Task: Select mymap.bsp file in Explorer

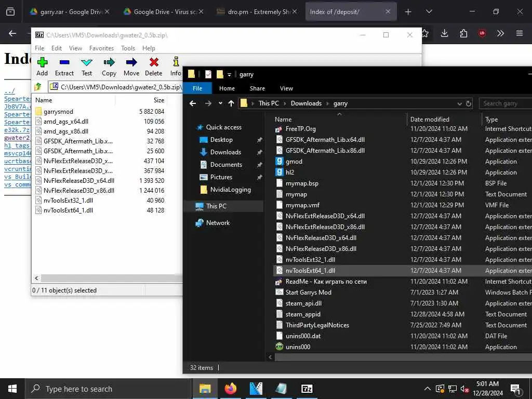Action: tap(302, 183)
